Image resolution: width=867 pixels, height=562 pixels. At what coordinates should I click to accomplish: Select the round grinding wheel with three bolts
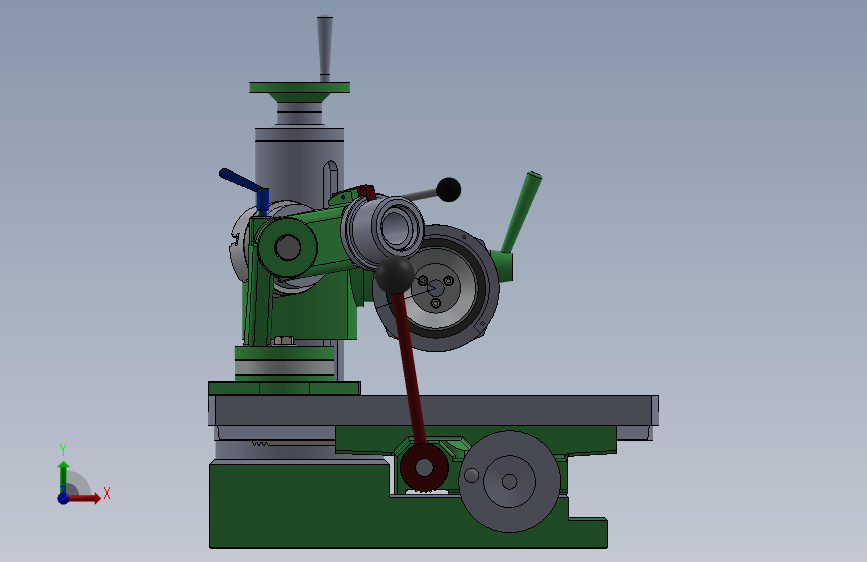(437, 288)
